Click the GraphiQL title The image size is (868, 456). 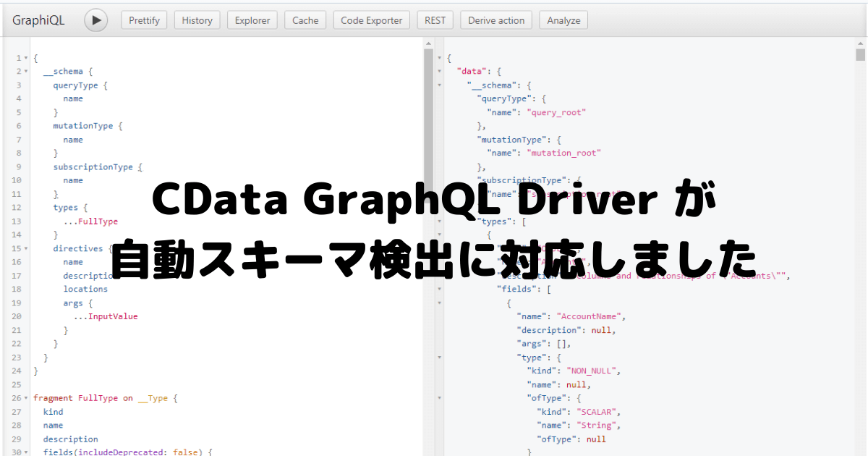(x=38, y=20)
